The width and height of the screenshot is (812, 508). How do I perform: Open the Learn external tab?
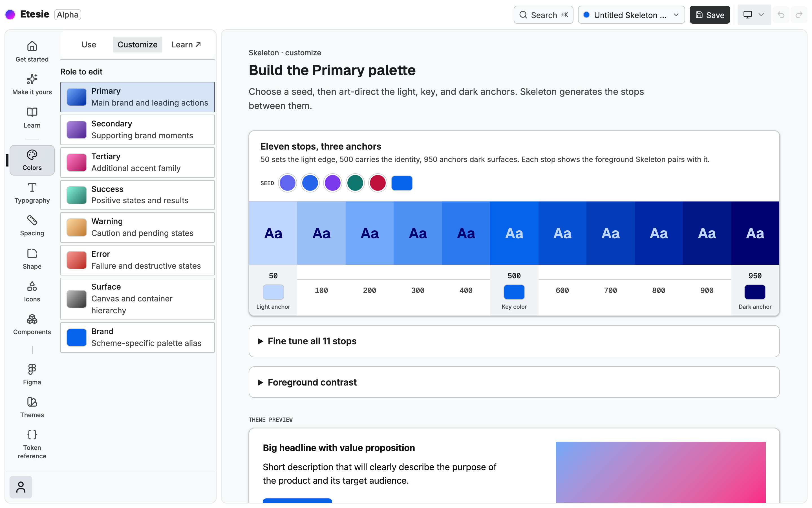pos(186,44)
